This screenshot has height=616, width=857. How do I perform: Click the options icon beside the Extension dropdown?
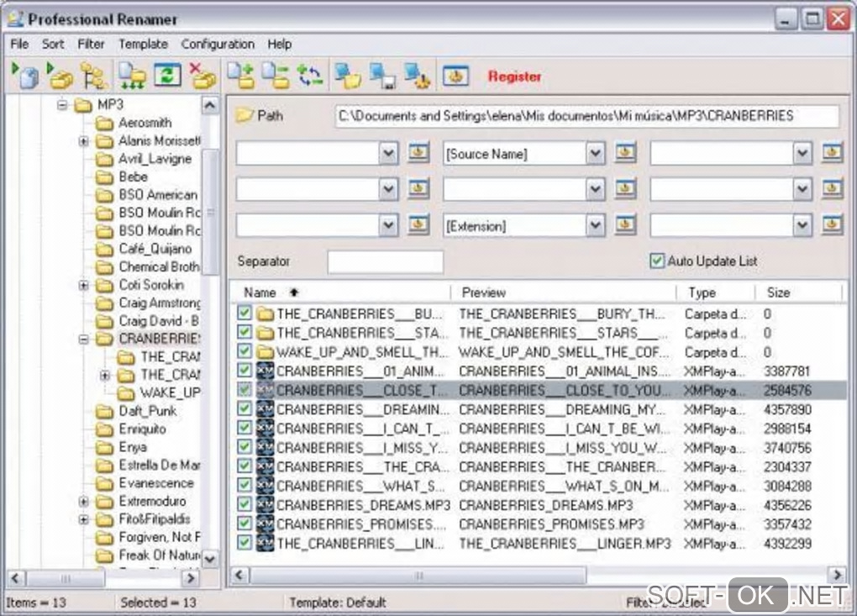[x=626, y=224]
